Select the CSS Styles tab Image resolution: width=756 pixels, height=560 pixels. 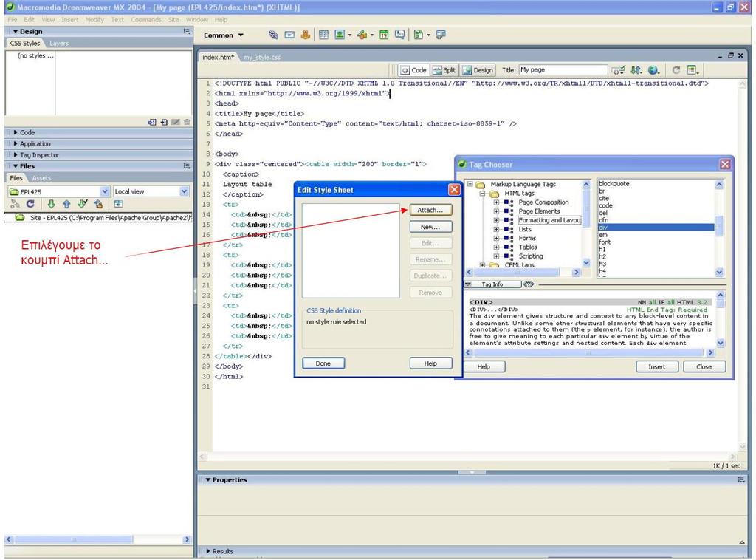pyautogui.click(x=25, y=44)
